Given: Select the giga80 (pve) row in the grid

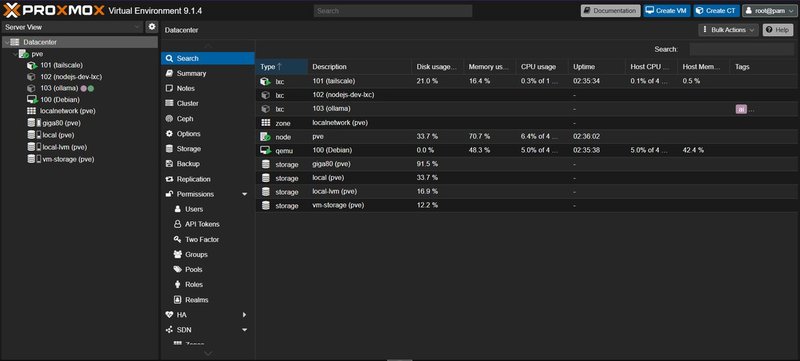Looking at the screenshot, I should (x=528, y=164).
